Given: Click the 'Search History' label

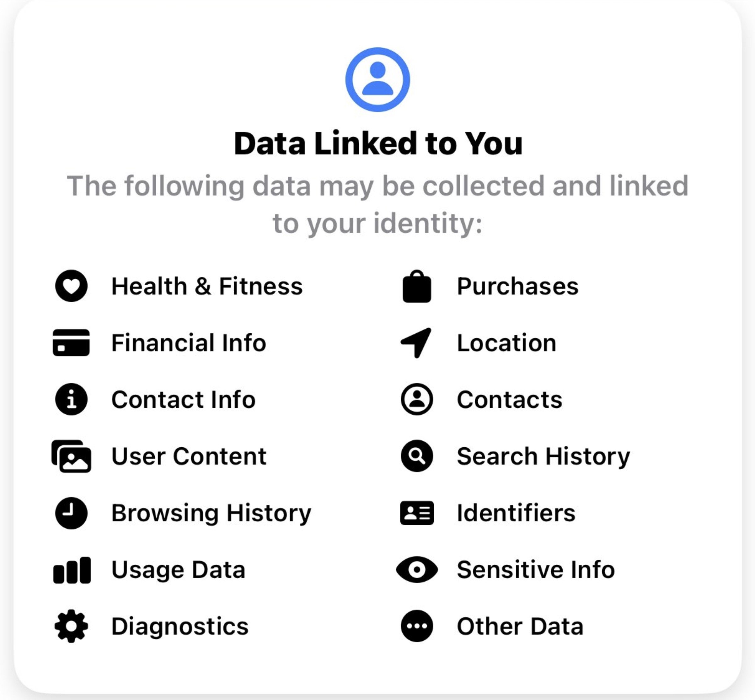Looking at the screenshot, I should 543,456.
